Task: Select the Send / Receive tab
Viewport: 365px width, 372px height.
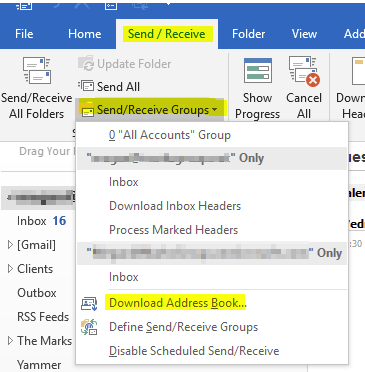Action: pyautogui.click(x=167, y=34)
